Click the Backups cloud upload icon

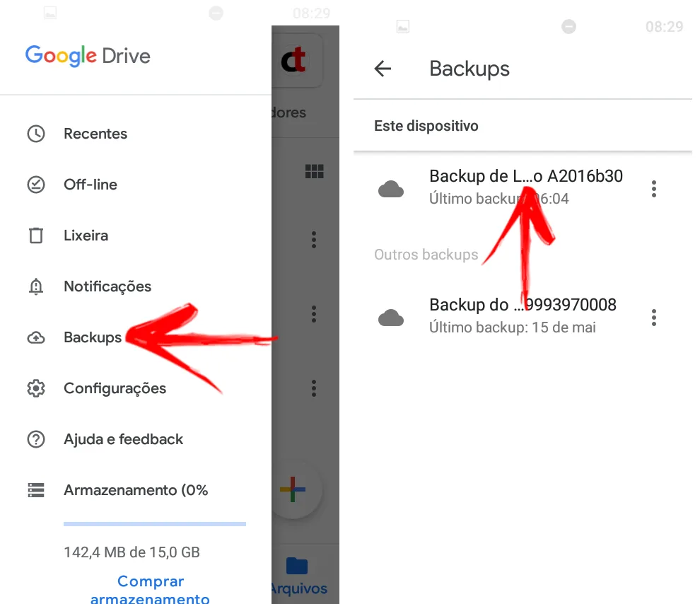(36, 337)
